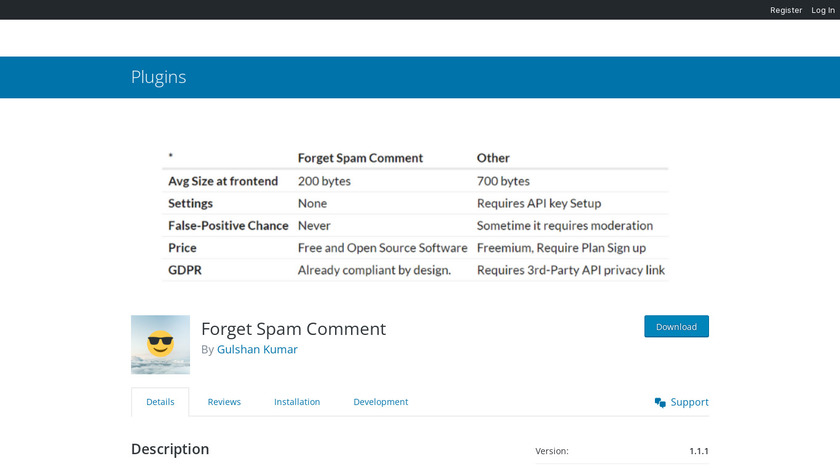Click the sunglasses emoji plugin icon
The image size is (840, 472).
(160, 345)
